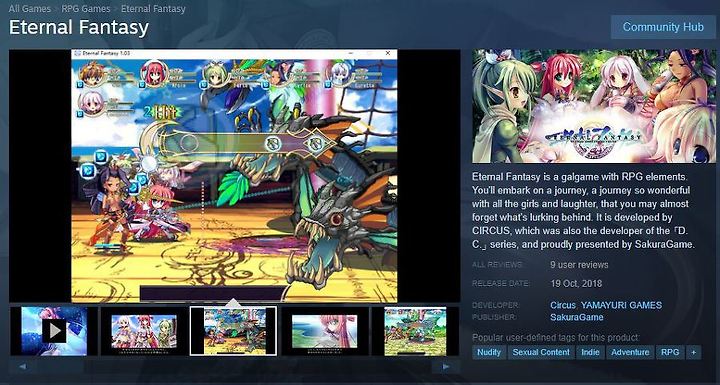Screen dimensions: 720x385
Task: Select thumbnail showing three standing girls
Action: click(x=144, y=331)
